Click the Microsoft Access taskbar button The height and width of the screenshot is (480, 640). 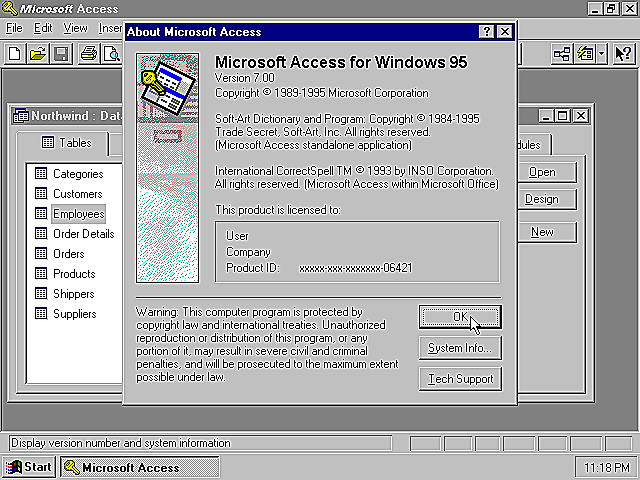tap(140, 467)
